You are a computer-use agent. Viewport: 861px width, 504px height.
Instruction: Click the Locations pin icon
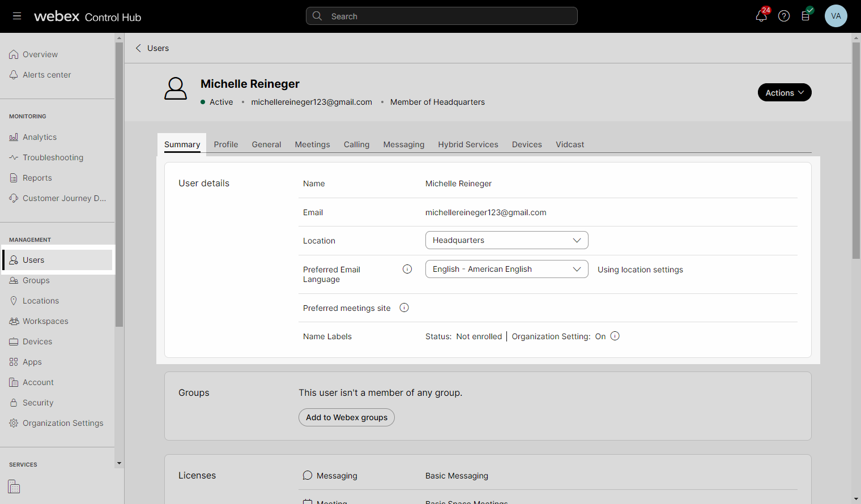click(x=14, y=301)
